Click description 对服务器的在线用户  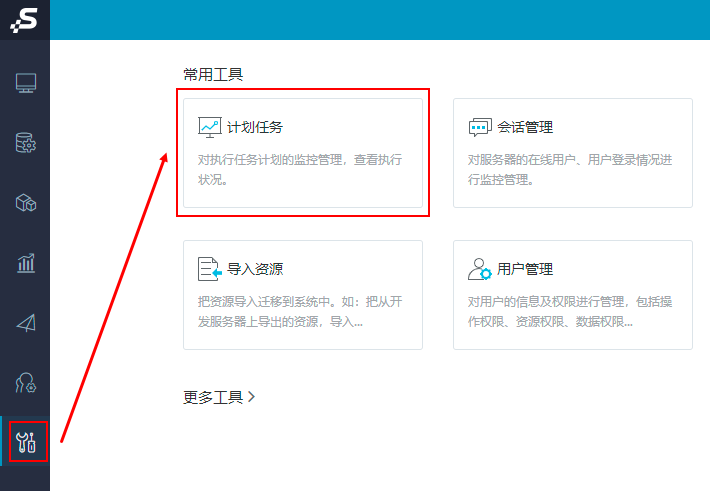[570, 169]
